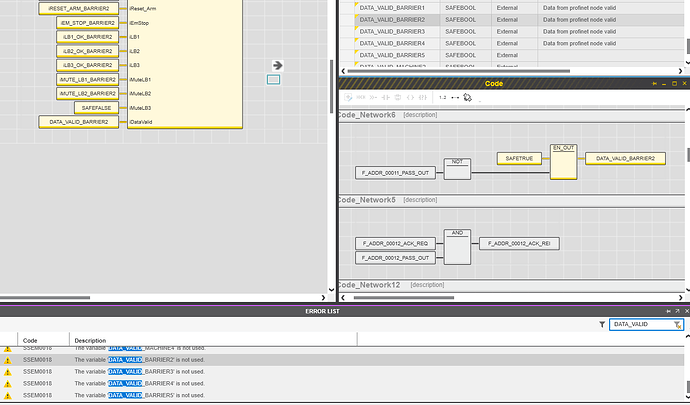Click the small blue rectangle icon below arrow
The image size is (690, 405).
pos(273,80)
